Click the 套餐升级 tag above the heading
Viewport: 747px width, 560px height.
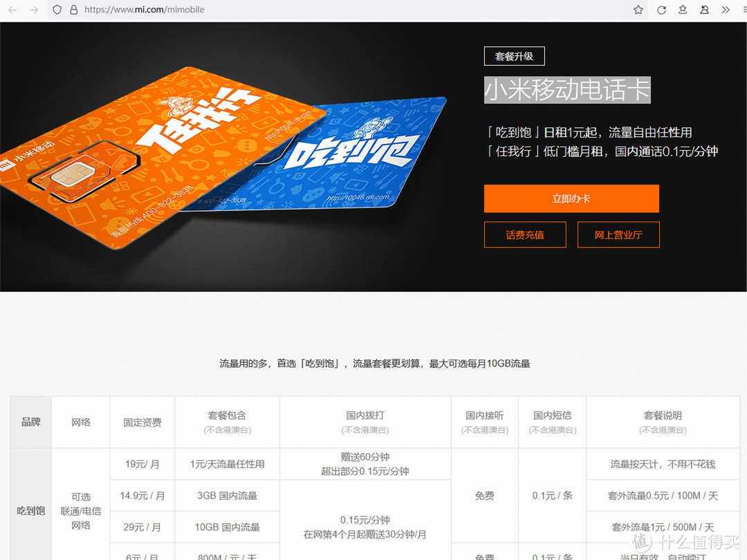(x=514, y=56)
